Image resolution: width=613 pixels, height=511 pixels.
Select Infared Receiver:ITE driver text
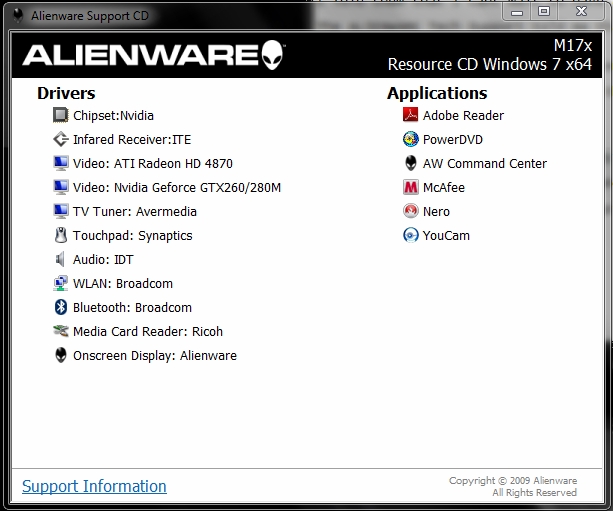click(132, 140)
